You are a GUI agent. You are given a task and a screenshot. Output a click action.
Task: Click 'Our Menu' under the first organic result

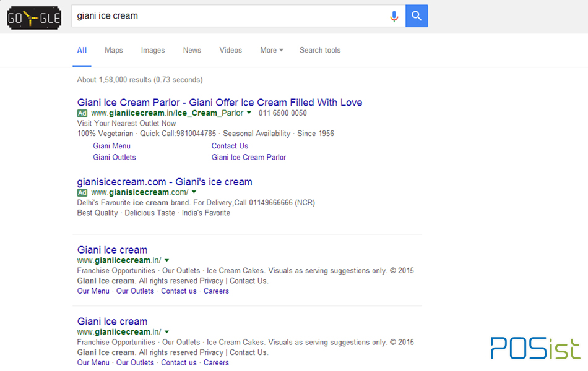pos(93,291)
